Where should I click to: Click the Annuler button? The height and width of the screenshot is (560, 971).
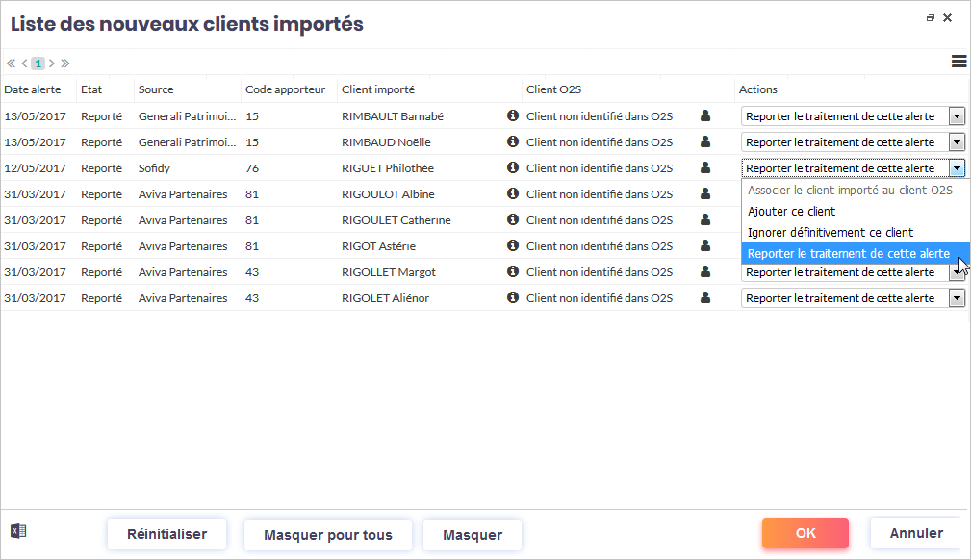[x=915, y=533]
